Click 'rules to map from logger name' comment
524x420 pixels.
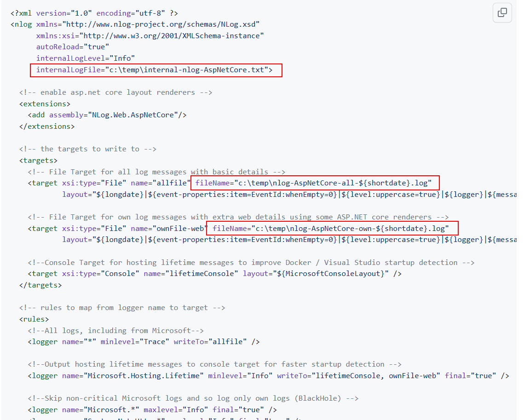(122, 308)
